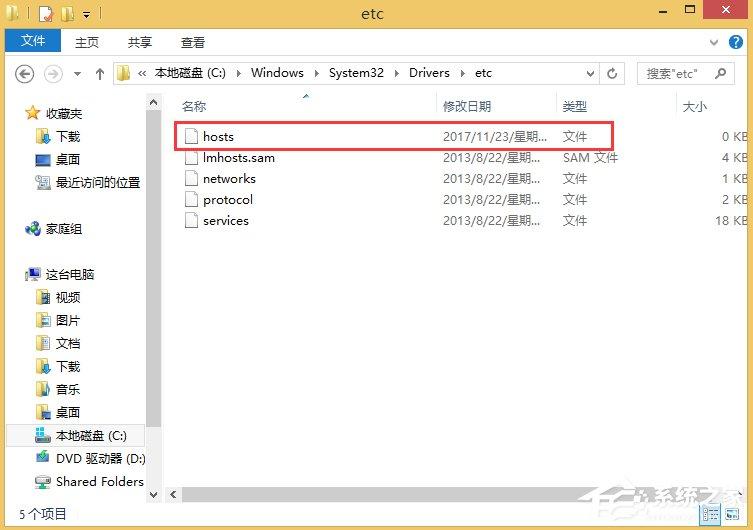The height and width of the screenshot is (530, 753).
Task: Open 收藏夹 in the navigation pane
Action: click(63, 114)
